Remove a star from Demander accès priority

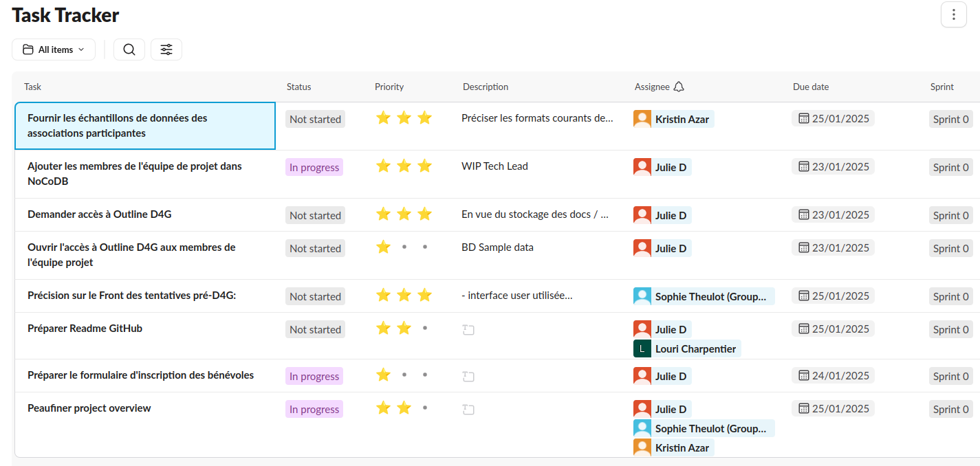coord(424,214)
